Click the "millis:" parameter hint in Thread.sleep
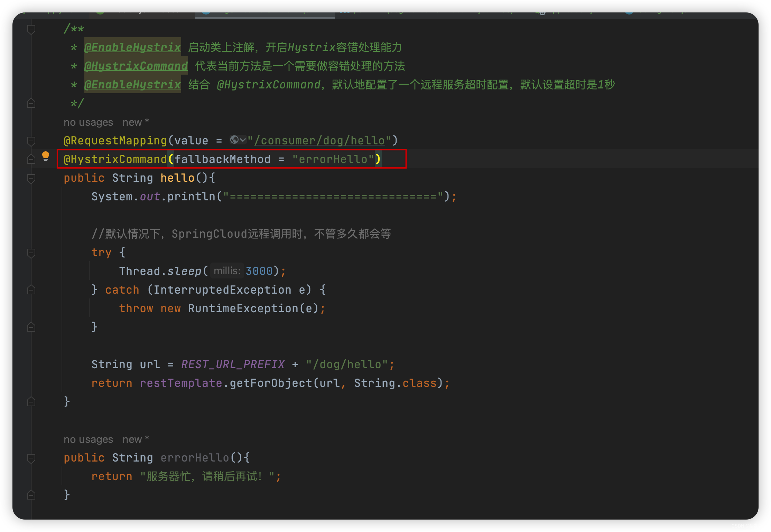 [x=227, y=271]
